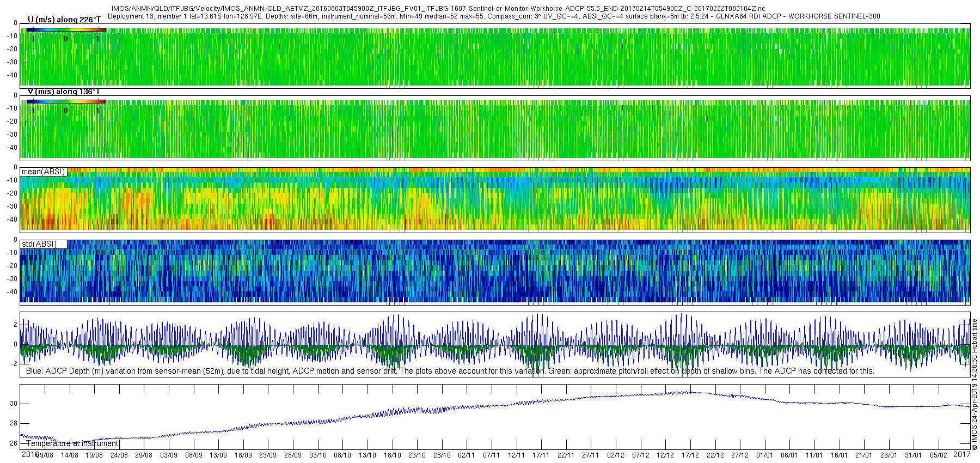
Task: Click the 14/08 date tick label
Action: click(70, 455)
